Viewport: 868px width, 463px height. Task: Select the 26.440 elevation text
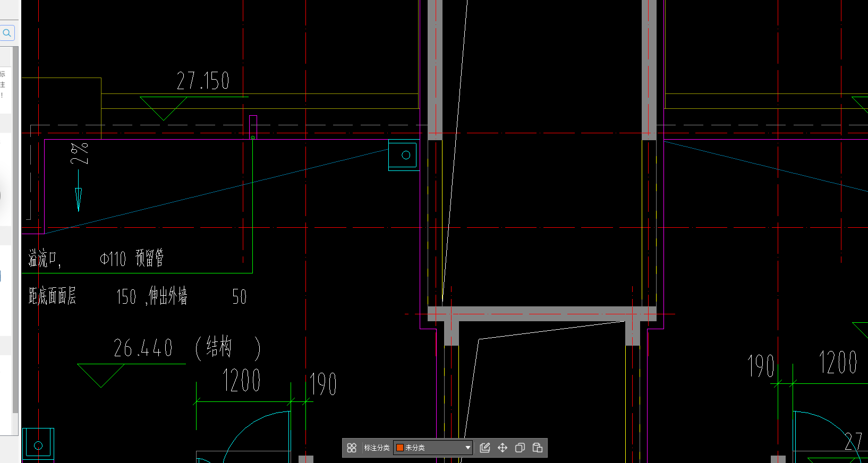143,348
